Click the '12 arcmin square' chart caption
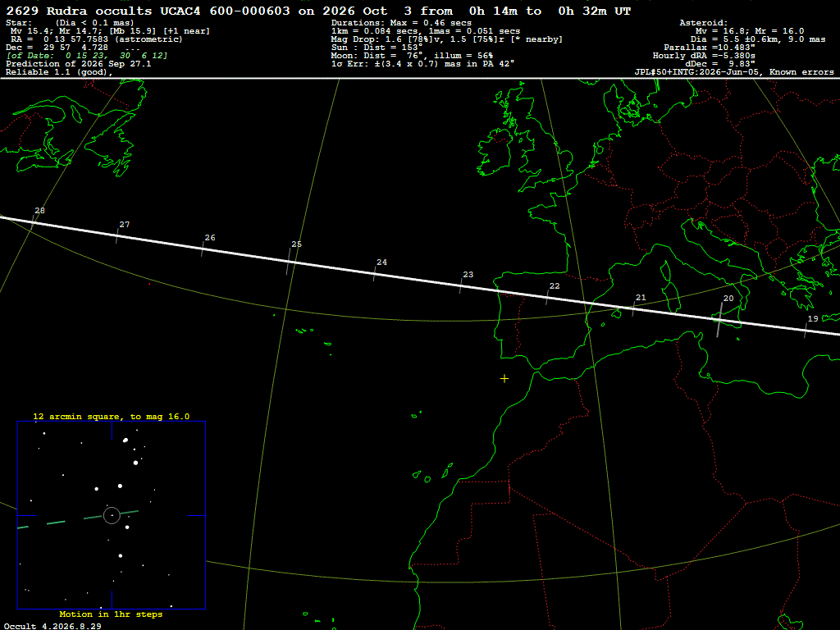 (x=112, y=416)
